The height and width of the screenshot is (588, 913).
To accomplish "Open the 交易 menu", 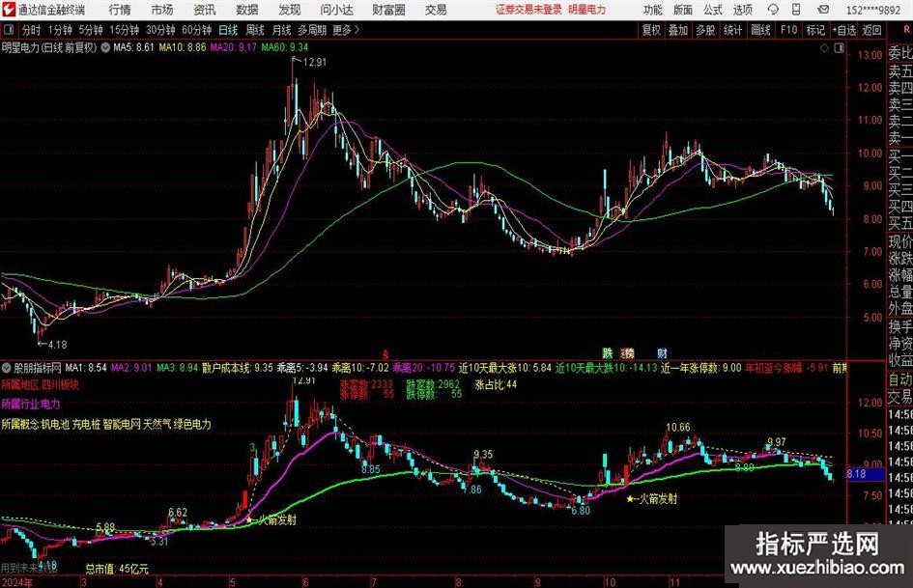I will pos(436,10).
